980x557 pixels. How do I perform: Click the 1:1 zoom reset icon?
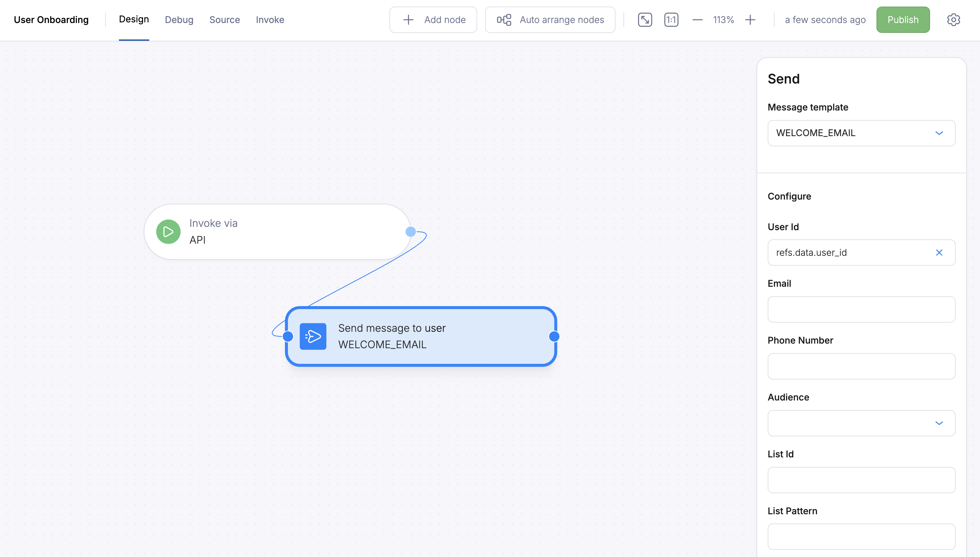pyautogui.click(x=671, y=19)
